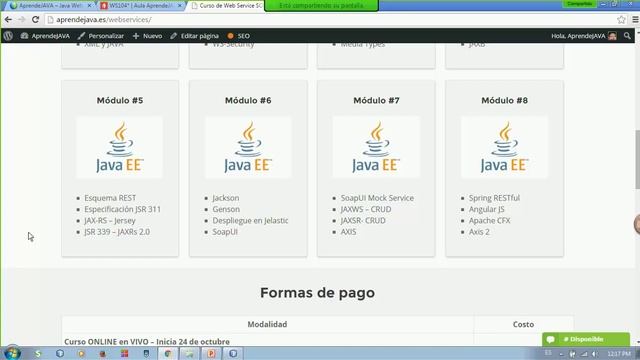Click the AXIS item in Módulo #7
Screen dimensions: 640x360
point(349,232)
